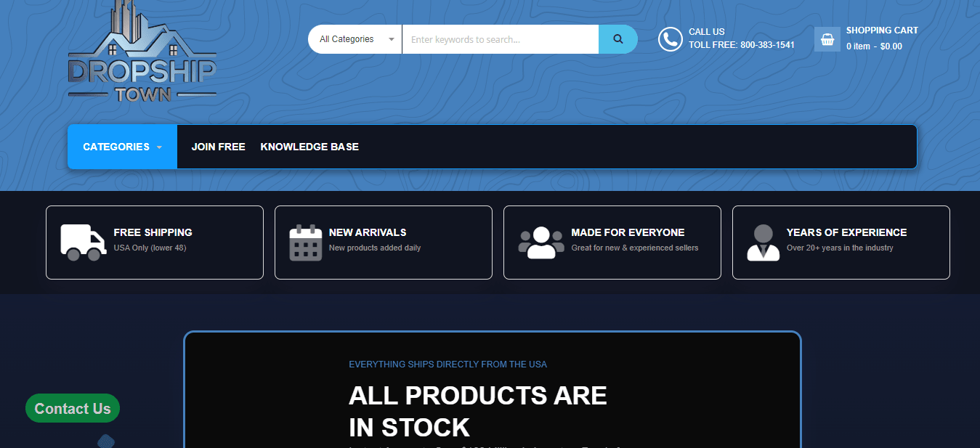The height and width of the screenshot is (448, 980).
Task: Click the 0 item - $0.00 cart summary
Action: tap(874, 46)
